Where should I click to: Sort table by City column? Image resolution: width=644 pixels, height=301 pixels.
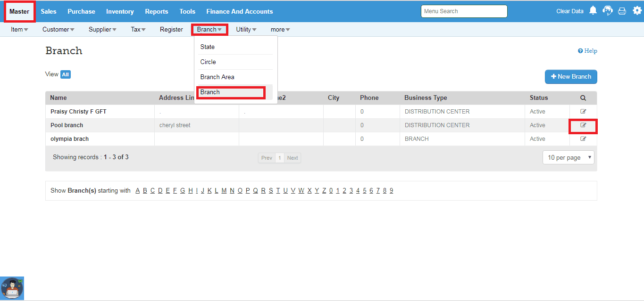tap(334, 98)
